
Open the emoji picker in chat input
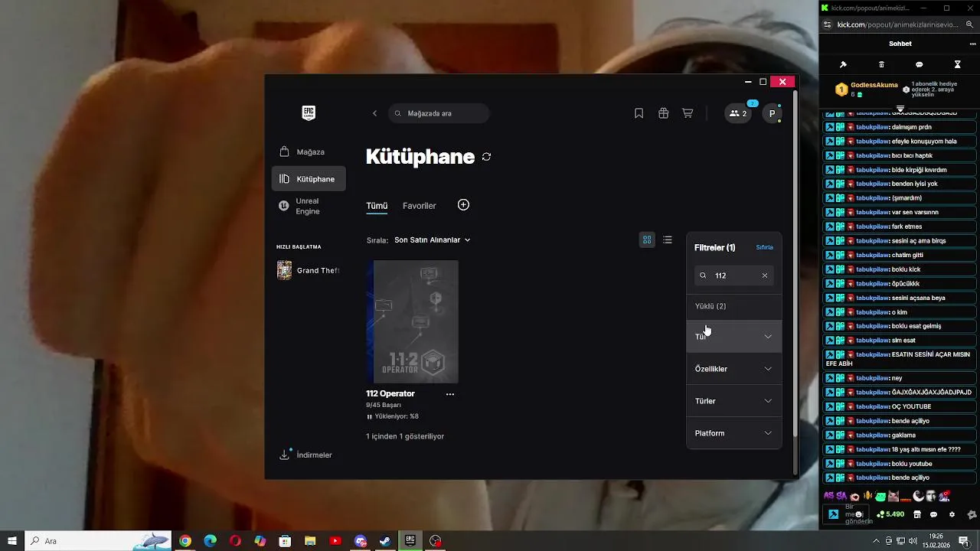tap(859, 514)
